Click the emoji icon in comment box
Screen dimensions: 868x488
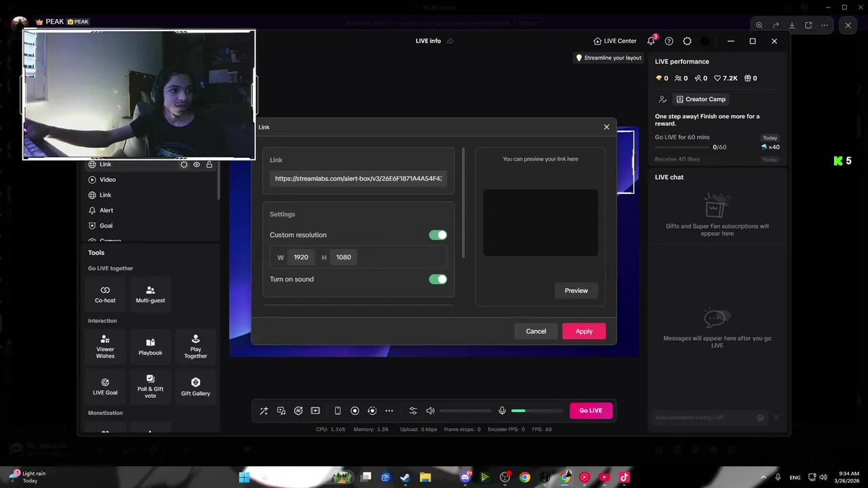tap(760, 418)
